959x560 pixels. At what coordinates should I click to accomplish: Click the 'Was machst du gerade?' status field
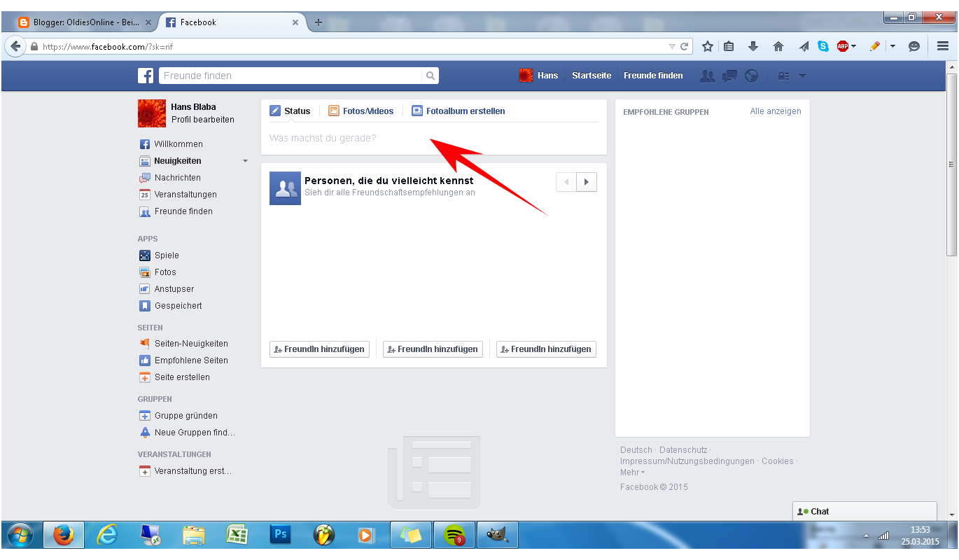433,138
